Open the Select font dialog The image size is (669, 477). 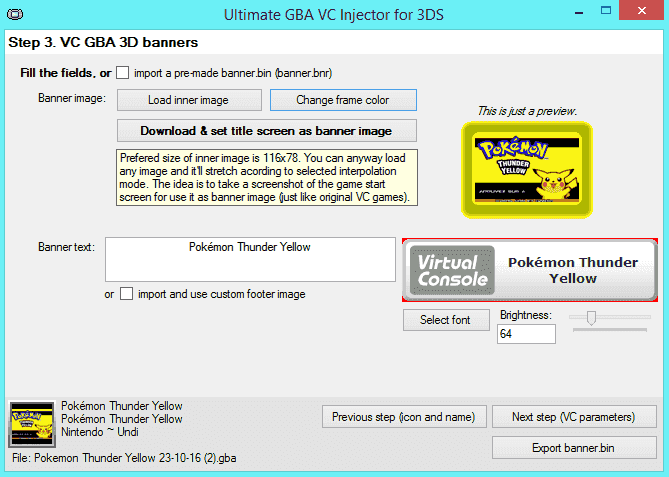coord(446,320)
